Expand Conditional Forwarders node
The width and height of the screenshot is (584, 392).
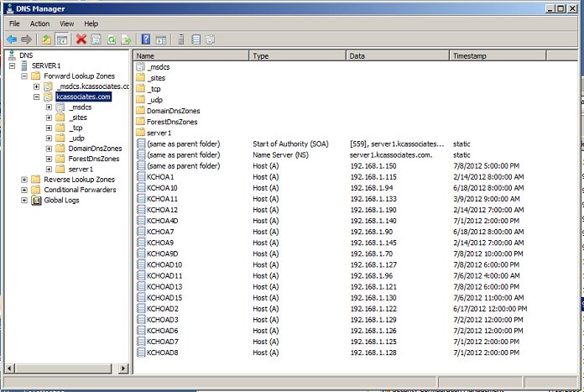coord(24,190)
